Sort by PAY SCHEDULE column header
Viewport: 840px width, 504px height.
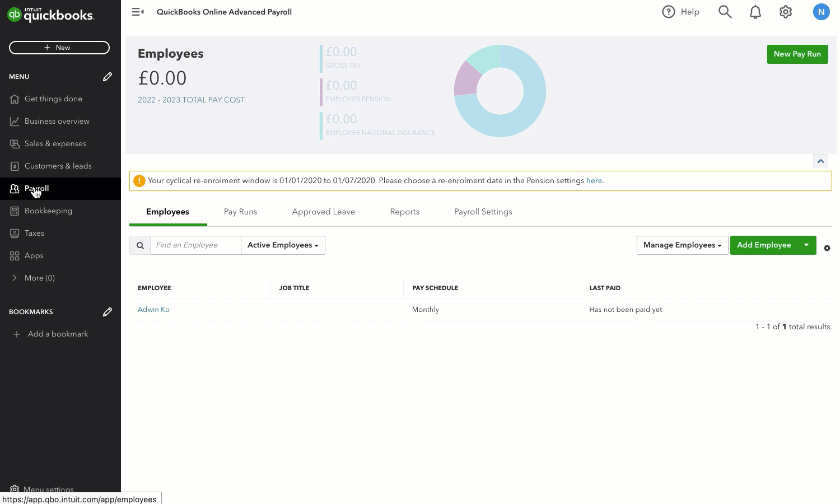click(435, 288)
